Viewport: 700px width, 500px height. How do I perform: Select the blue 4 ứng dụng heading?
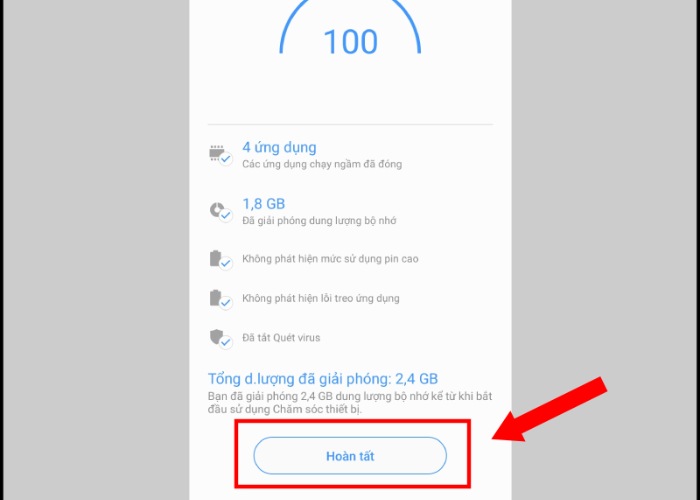point(279,147)
